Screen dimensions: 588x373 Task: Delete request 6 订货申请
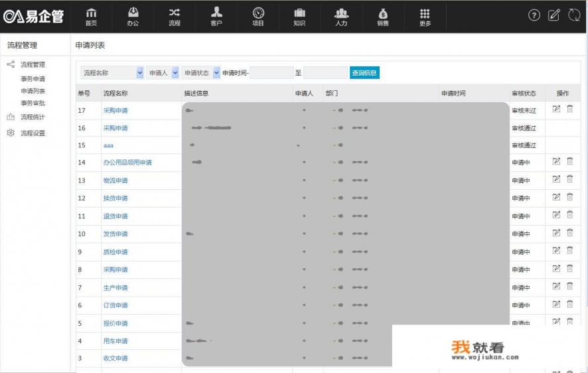coord(569,304)
